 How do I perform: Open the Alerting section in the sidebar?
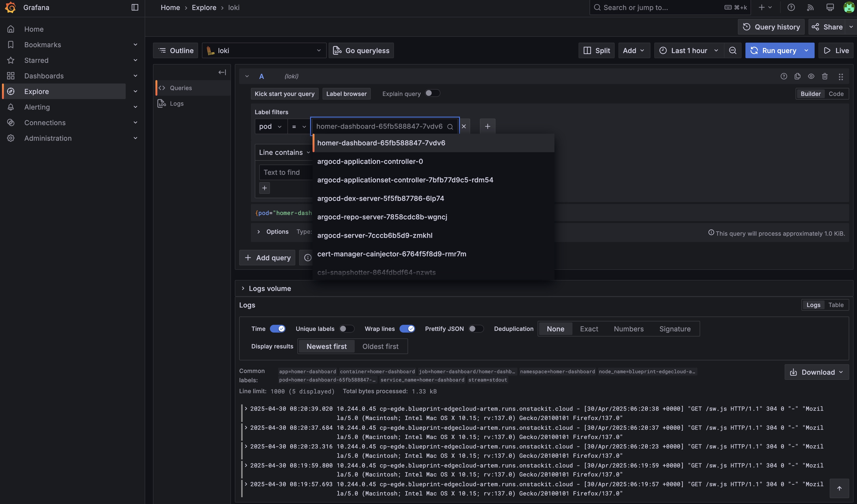coord(38,107)
